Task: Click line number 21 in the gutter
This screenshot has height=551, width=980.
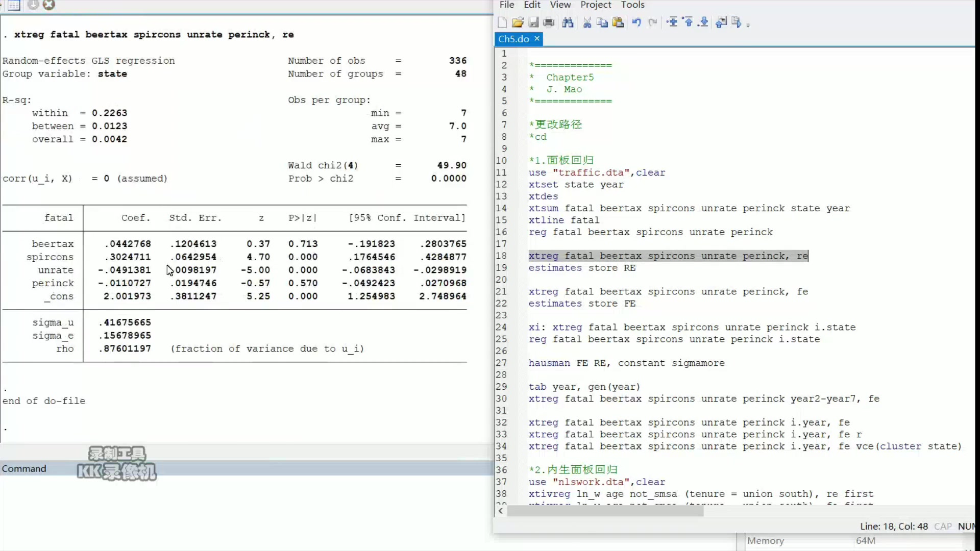Action: [501, 291]
